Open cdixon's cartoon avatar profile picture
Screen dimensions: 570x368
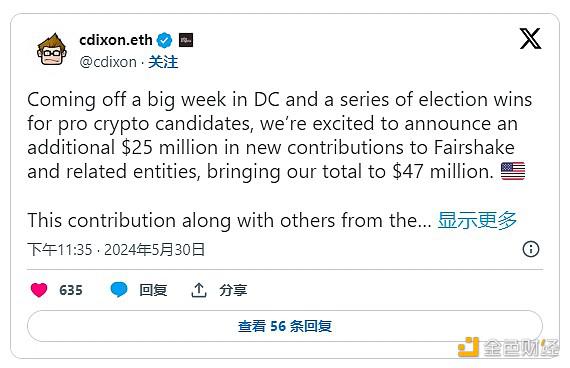52,49
